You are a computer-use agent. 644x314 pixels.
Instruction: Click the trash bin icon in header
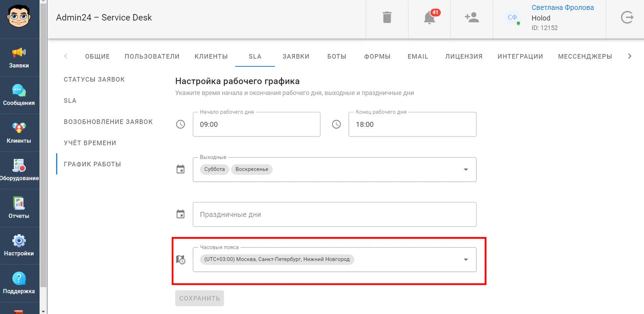click(387, 17)
